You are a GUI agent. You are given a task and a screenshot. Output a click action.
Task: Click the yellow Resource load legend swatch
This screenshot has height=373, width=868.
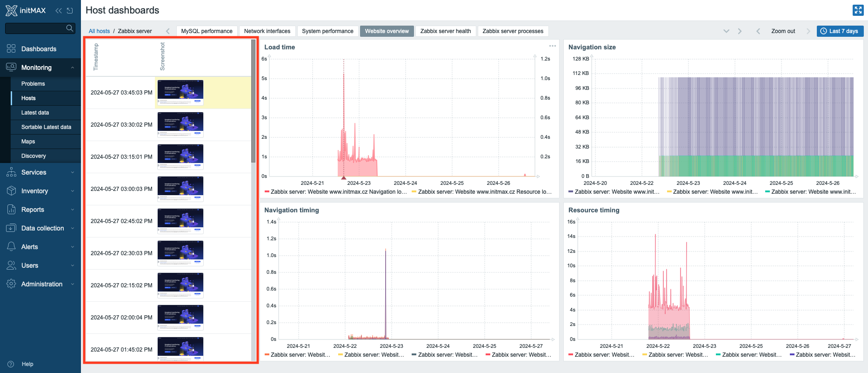[x=414, y=192]
